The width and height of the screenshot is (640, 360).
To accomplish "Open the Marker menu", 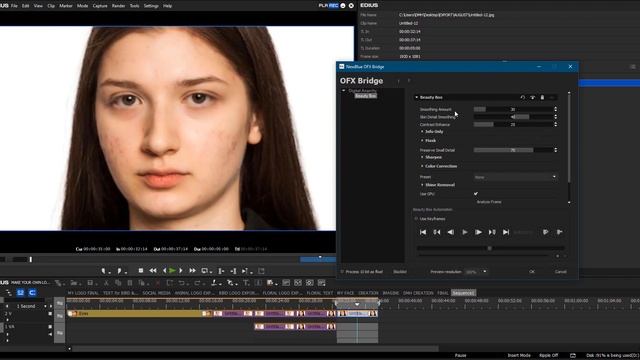I will 66,6.
